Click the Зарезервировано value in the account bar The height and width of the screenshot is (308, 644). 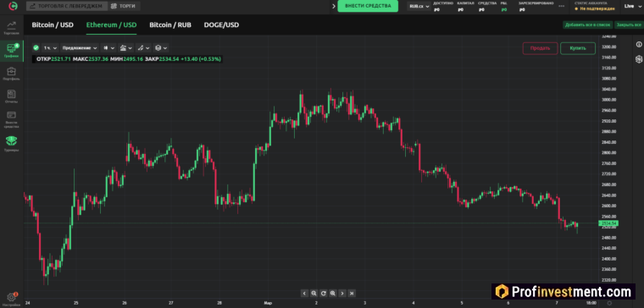(522, 9)
